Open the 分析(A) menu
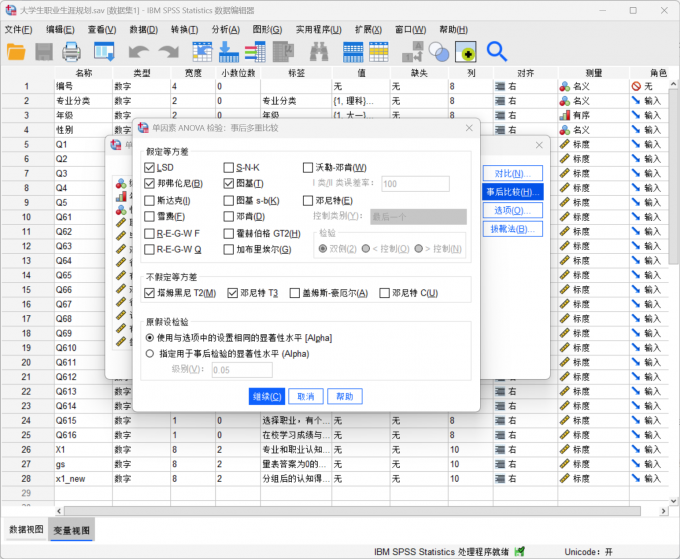The height and width of the screenshot is (559, 680). coord(226,29)
